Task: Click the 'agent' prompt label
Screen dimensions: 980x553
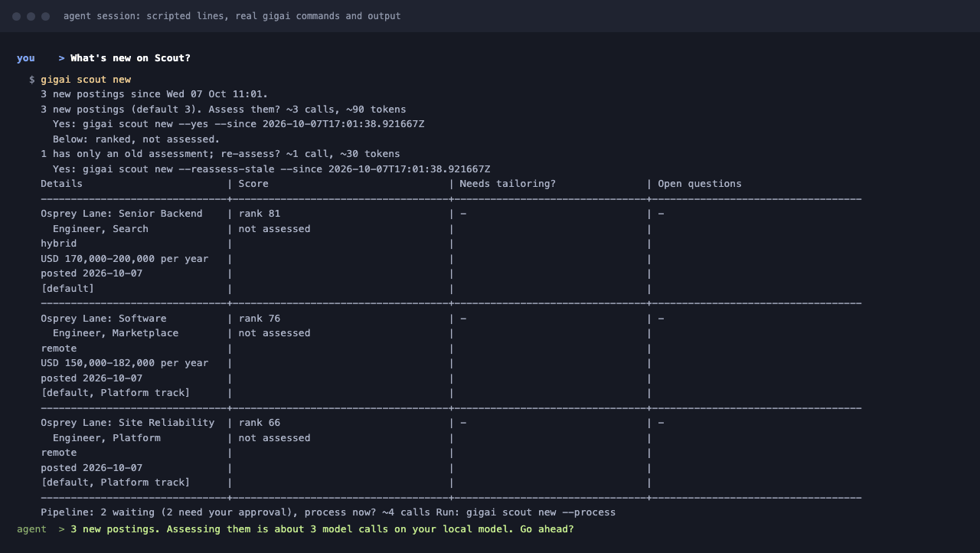Action: coord(31,529)
